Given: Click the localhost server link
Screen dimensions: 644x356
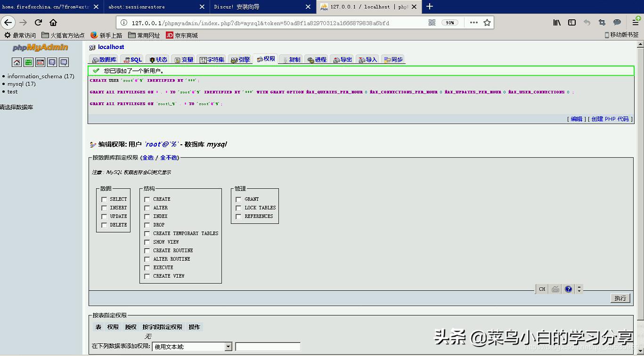Looking at the screenshot, I should tap(111, 47).
